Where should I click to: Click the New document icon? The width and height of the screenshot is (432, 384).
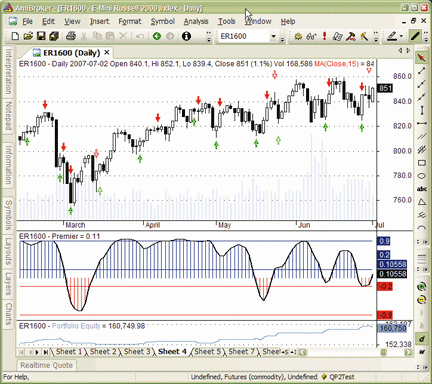pyautogui.click(x=15, y=36)
